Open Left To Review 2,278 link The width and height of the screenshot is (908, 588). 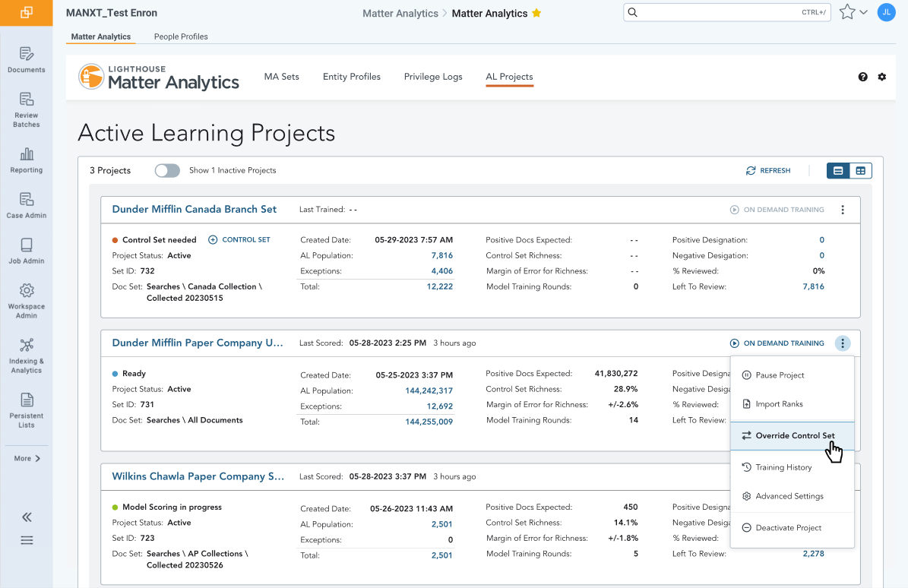coord(813,553)
